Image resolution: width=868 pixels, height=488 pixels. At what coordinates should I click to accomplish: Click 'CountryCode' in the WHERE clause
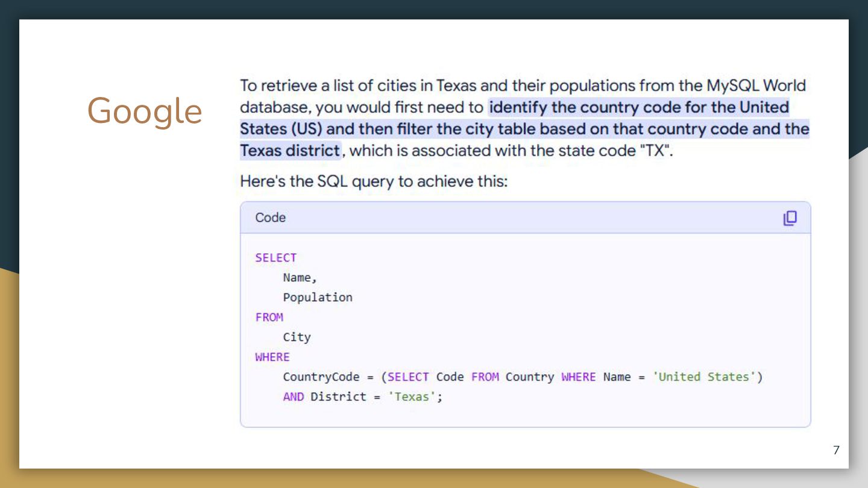321,377
